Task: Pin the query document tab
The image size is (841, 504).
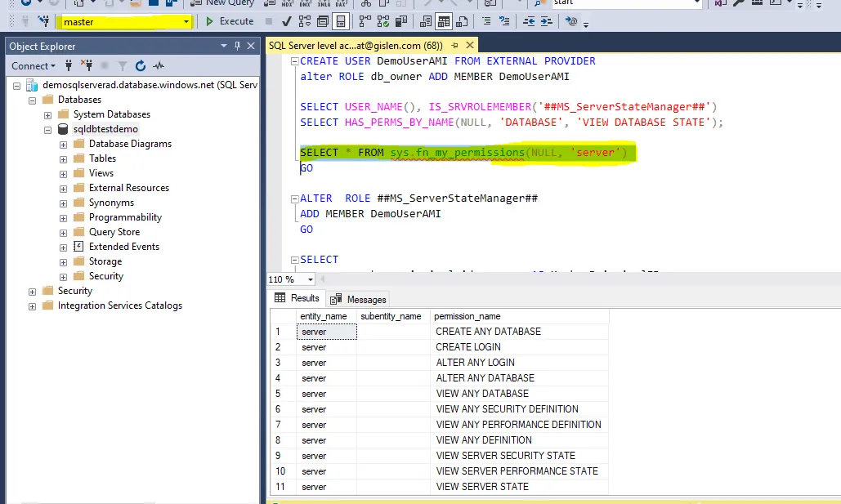Action: click(x=454, y=46)
